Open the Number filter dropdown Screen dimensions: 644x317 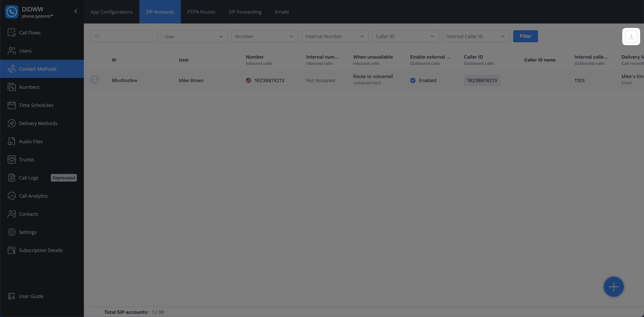click(x=265, y=37)
